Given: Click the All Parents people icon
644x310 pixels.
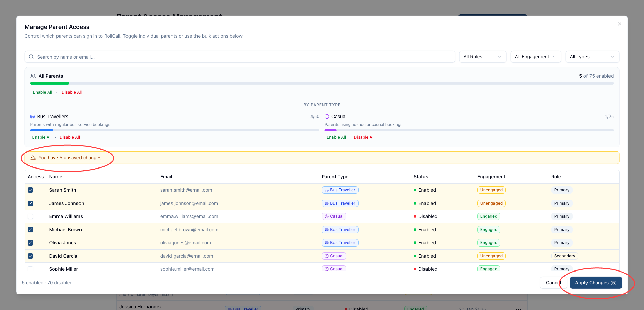Looking at the screenshot, I should tap(33, 76).
